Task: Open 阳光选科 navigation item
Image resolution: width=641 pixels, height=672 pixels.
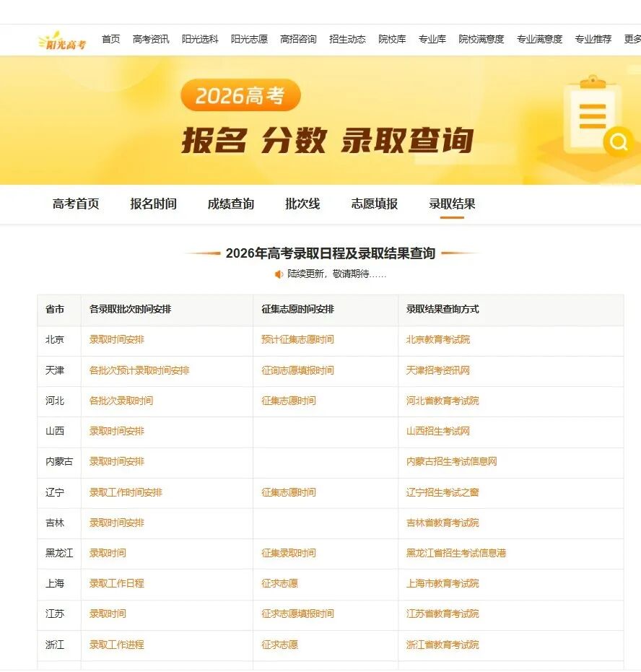Action: point(200,39)
